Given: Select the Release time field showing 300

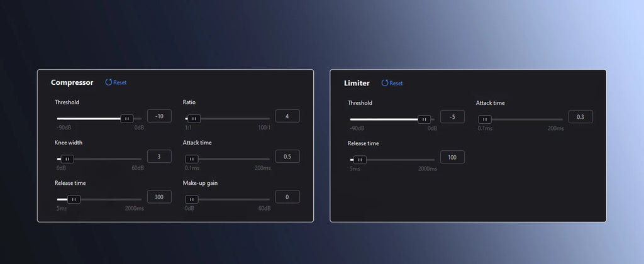Looking at the screenshot, I should (x=159, y=197).
